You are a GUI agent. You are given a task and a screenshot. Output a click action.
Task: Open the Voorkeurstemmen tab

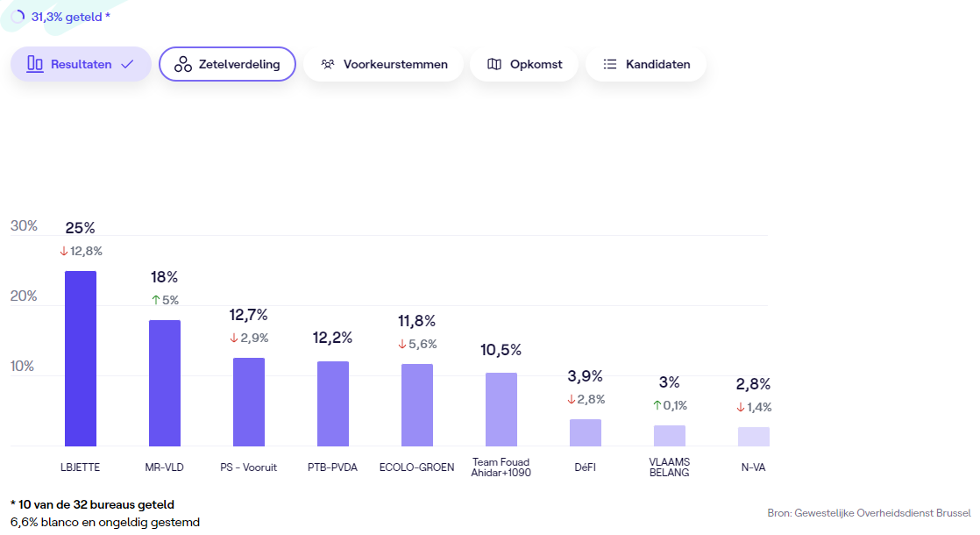[x=383, y=64]
